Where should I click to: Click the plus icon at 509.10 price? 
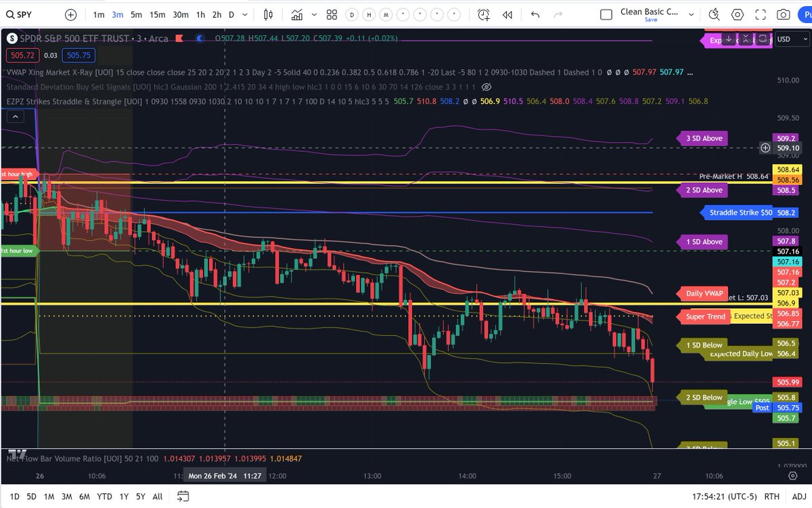[x=765, y=148]
